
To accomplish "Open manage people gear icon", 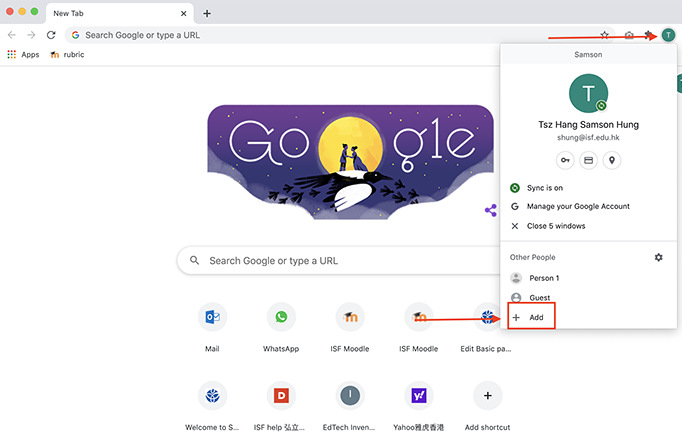I will (x=659, y=257).
